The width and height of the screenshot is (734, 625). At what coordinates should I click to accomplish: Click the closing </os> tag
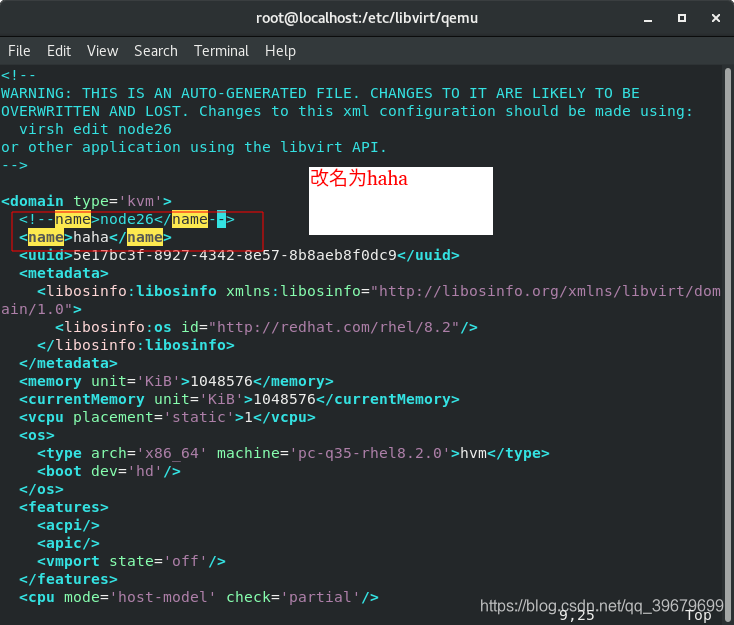point(41,489)
